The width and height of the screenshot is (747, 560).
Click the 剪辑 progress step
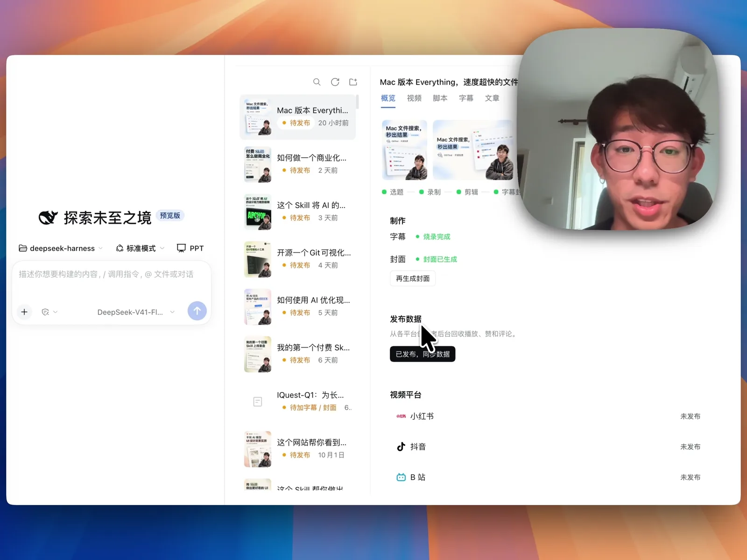[467, 192]
